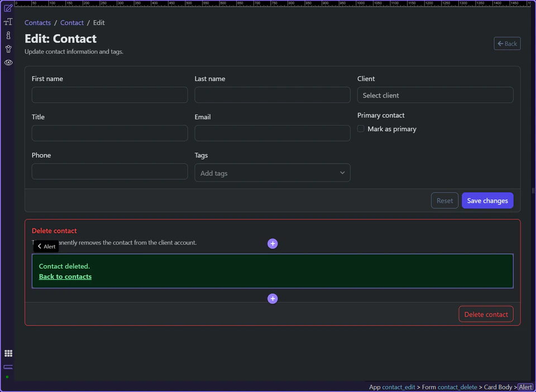Click the app grid icon near the bottom sidebar
536x392 pixels.
pyautogui.click(x=8, y=353)
